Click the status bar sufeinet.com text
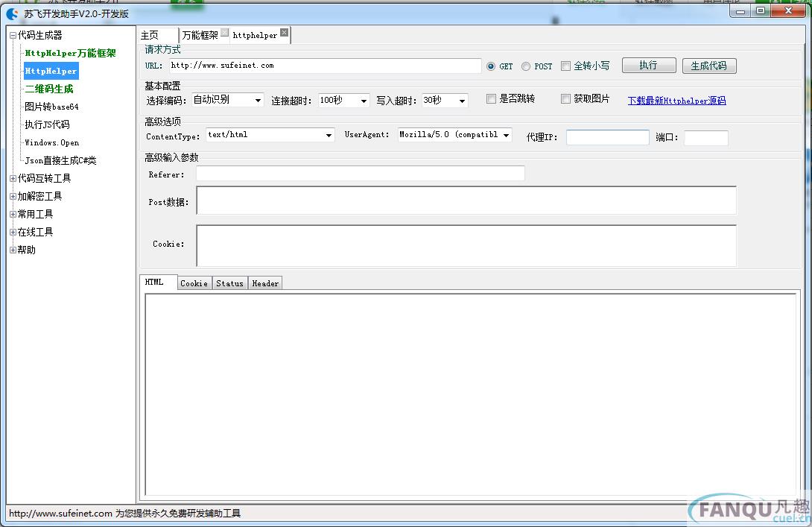 125,514
